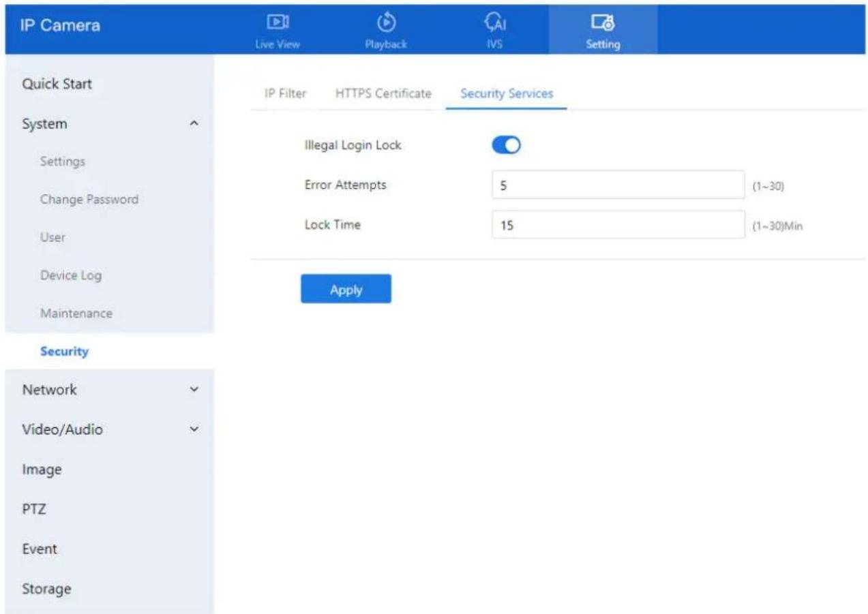Viewport: 868px width, 614px height.
Task: Click the (1~30)Min range hint
Action: (777, 226)
